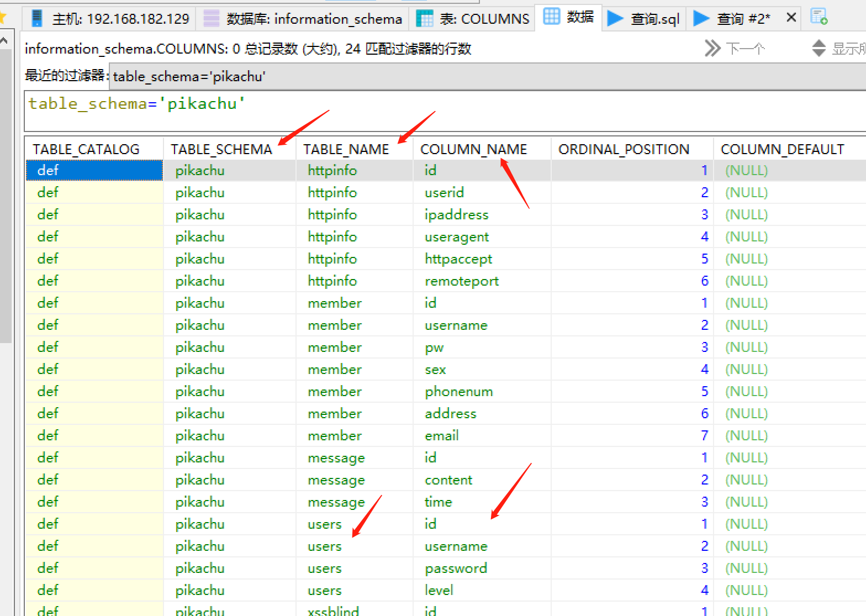Select the ipaddress column name cell
Screen dimensions: 866x616
(482, 214)
